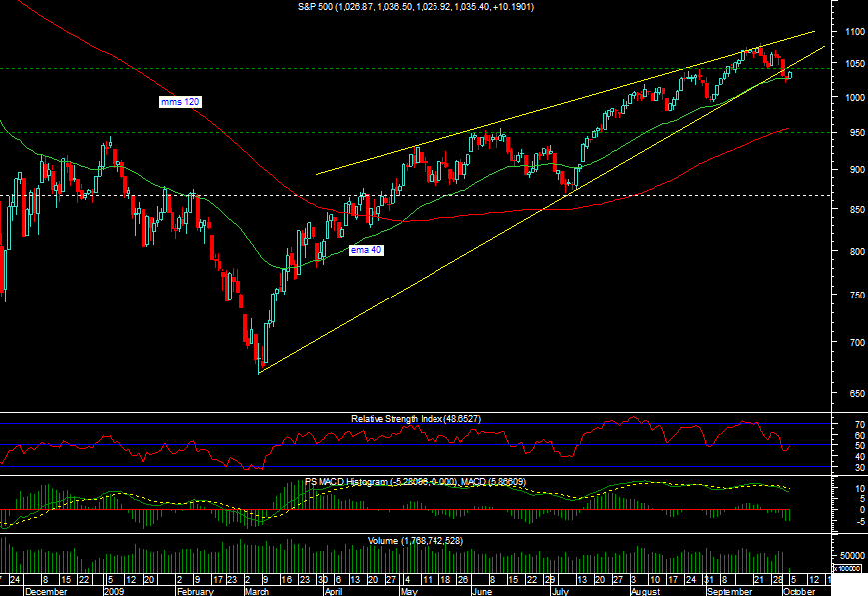Click the Relative Strength Index (48.6527) title
The width and height of the screenshot is (868, 596).
point(416,419)
